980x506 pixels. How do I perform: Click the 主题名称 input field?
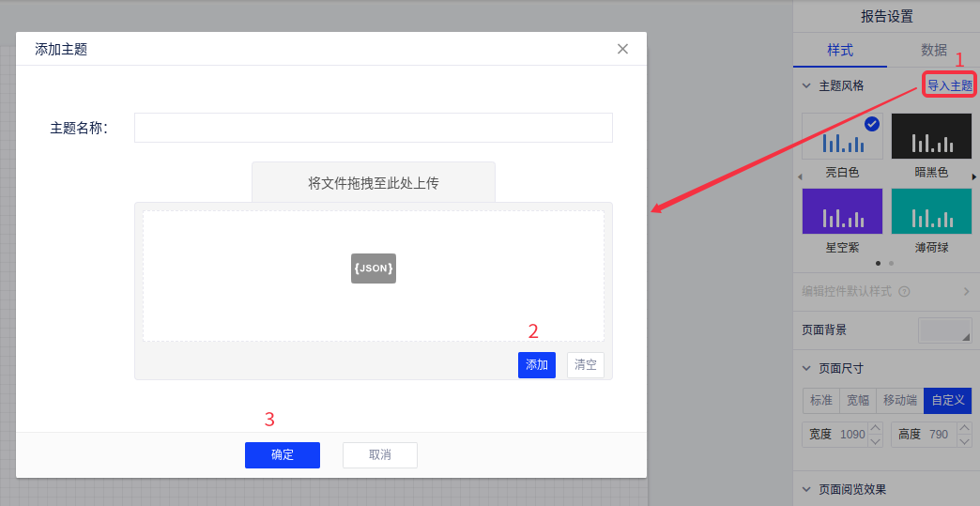coord(373,128)
